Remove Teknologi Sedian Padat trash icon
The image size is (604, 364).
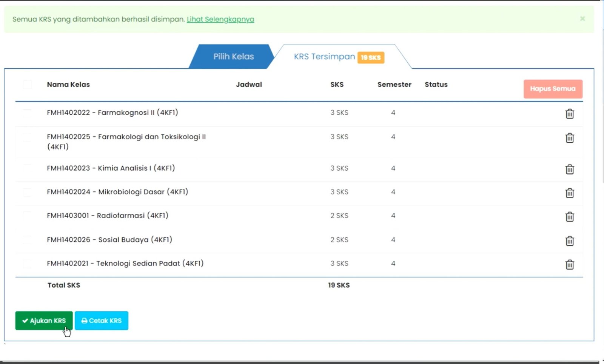tap(570, 265)
